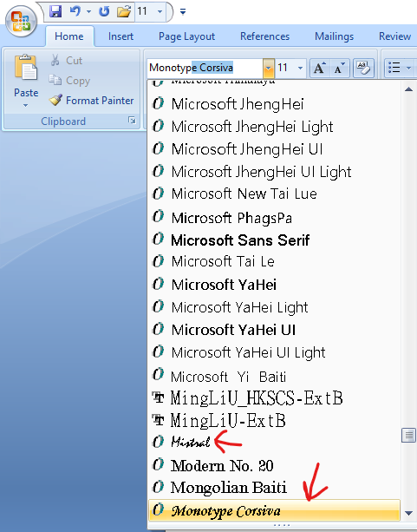Select Microsoft Tai Le font

tap(274, 261)
